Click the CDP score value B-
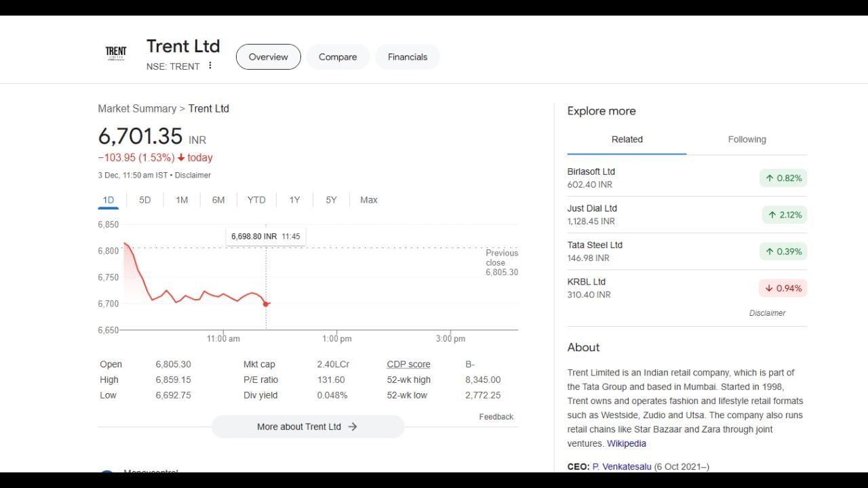Viewport: 868px width, 488px height. pyautogui.click(x=470, y=365)
